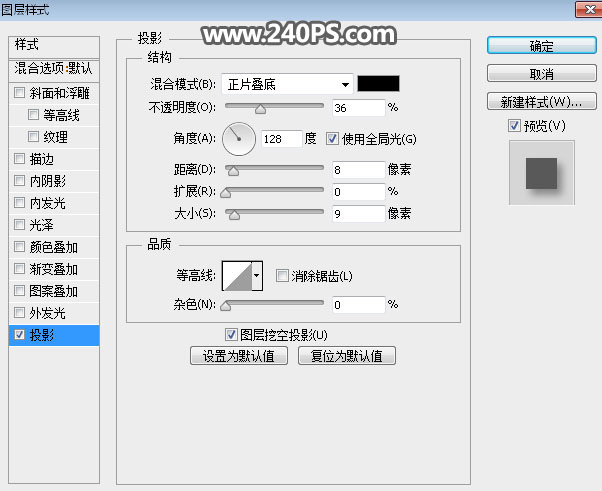Open the 斜面和浮雕 style settings
Viewport: 602px width, 491px height.
pos(60,93)
